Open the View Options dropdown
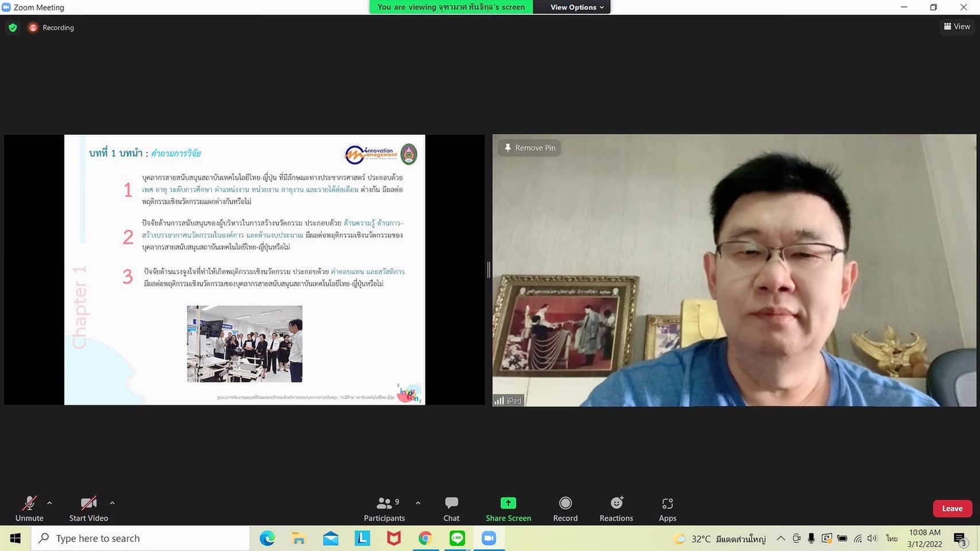This screenshot has height=551, width=980. [576, 7]
